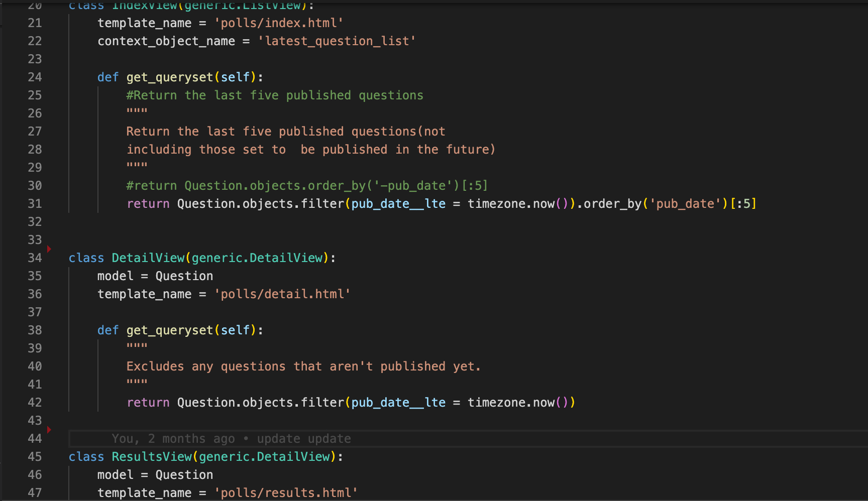Click the class keyword on line 45
Image resolution: width=868 pixels, height=501 pixels.
tap(86, 457)
